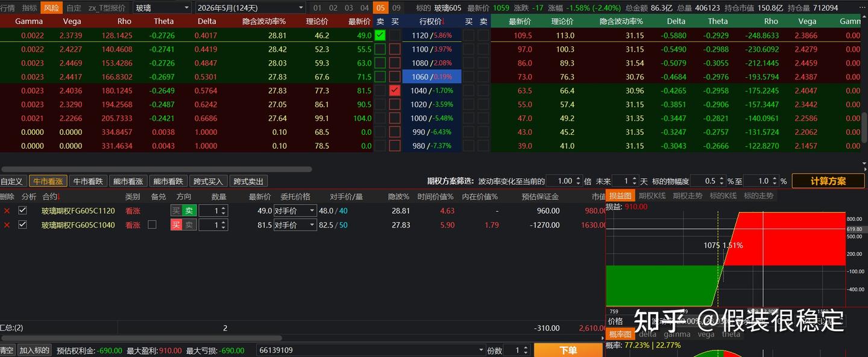Delete the 玻璃期权FG605C1040 row with red X
868x357 pixels.
(x=7, y=225)
